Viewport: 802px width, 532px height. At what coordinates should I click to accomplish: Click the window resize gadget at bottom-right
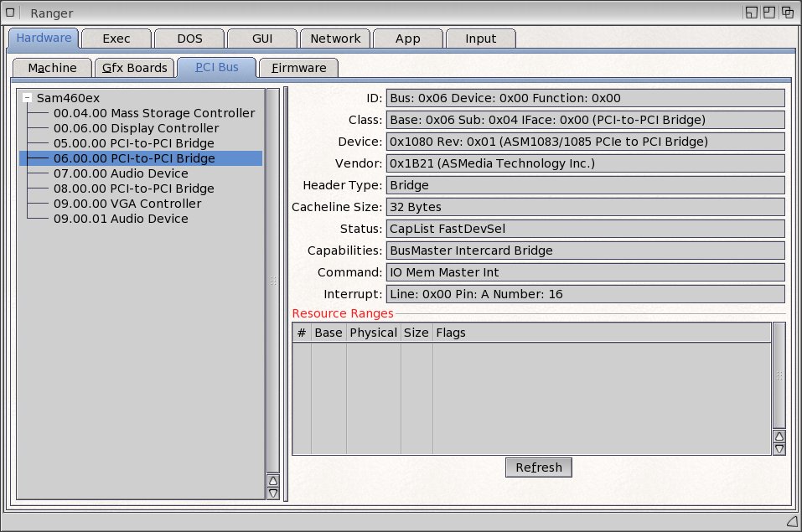coord(792,522)
